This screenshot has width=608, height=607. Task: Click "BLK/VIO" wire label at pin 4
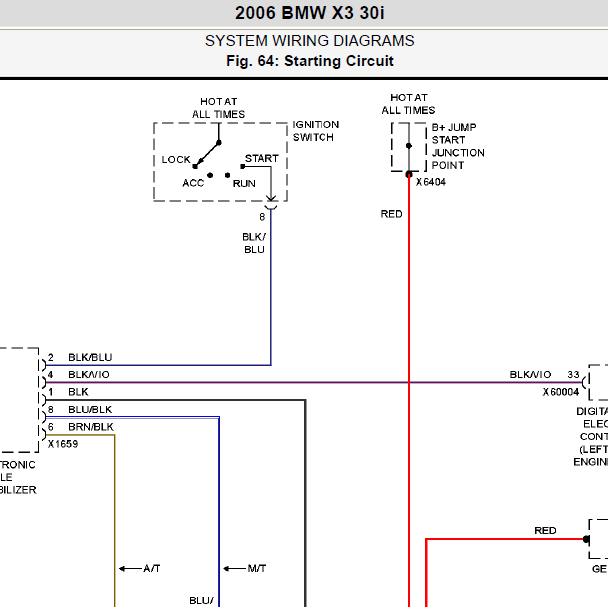[x=89, y=374]
